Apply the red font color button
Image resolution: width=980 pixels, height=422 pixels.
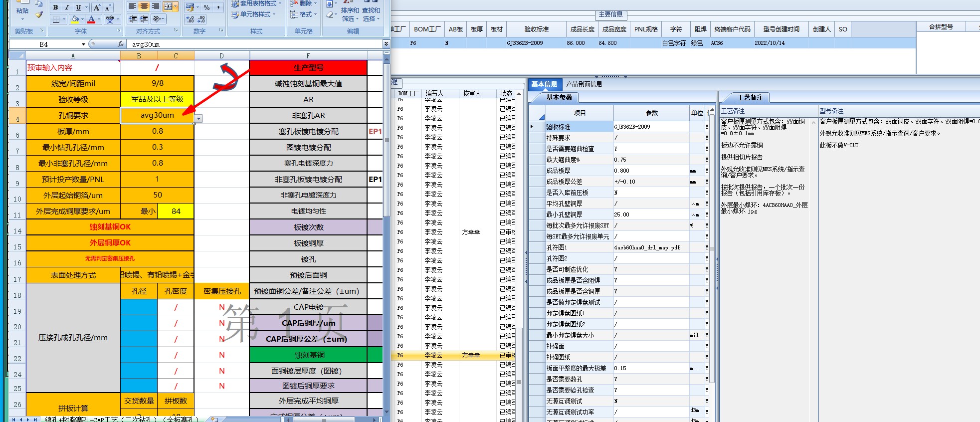point(91,19)
